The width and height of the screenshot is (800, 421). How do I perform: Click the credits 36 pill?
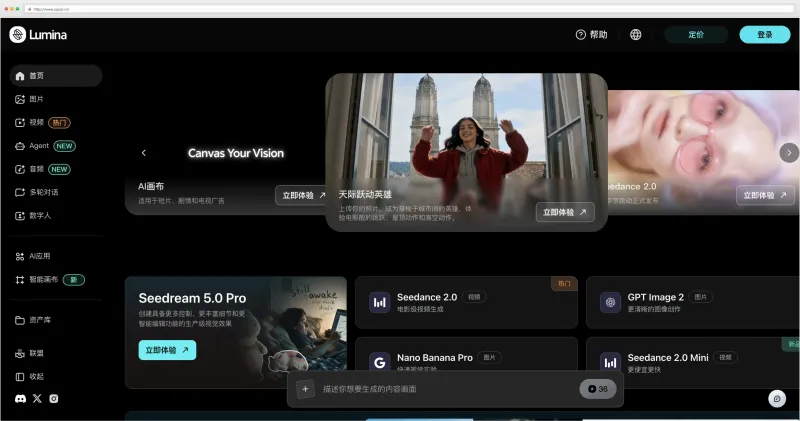[597, 389]
